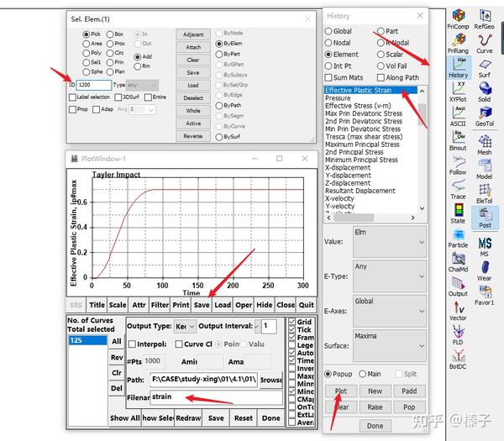Image resolution: width=504 pixels, height=441 pixels.
Task: Open the Output Type dropdown
Action: click(185, 326)
